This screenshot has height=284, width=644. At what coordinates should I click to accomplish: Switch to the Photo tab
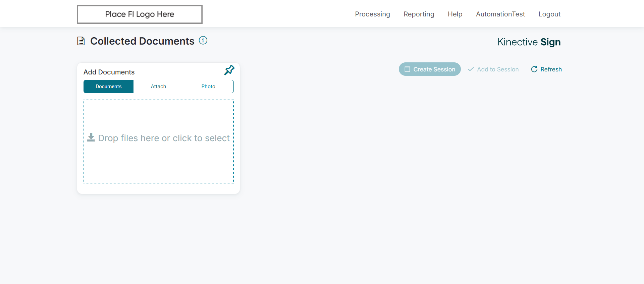(208, 87)
